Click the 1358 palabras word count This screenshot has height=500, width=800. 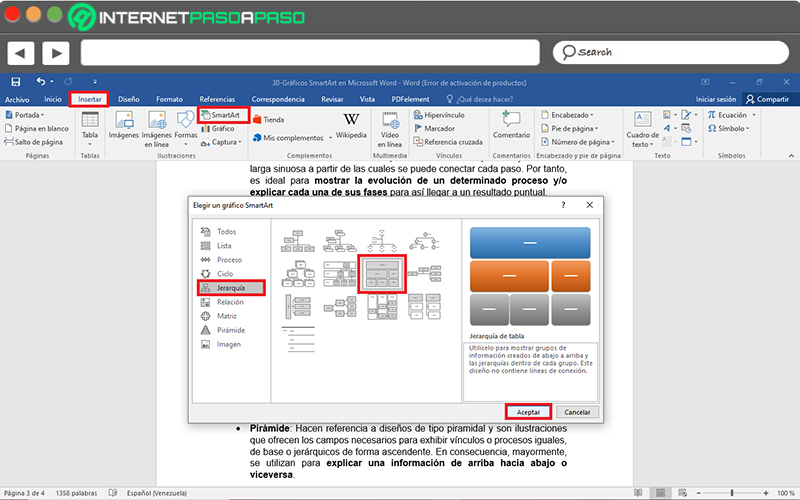pyautogui.click(x=76, y=493)
